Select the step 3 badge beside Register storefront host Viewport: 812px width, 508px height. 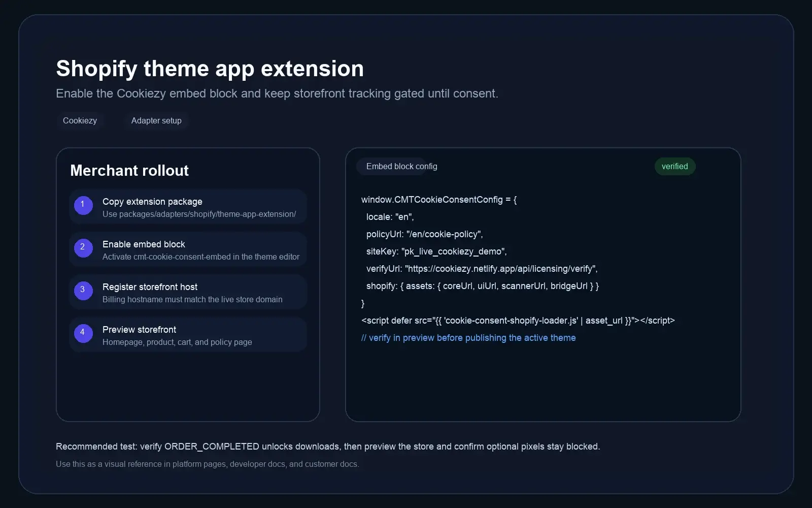[x=83, y=291]
